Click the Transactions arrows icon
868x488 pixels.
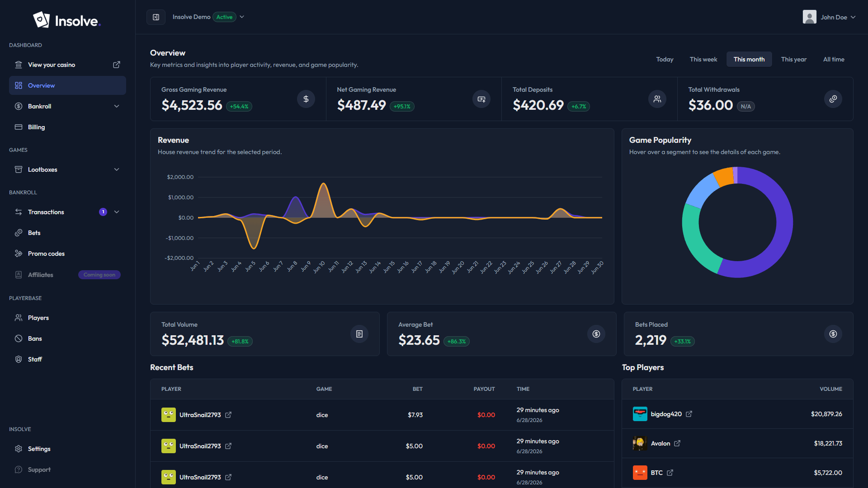tap(19, 212)
